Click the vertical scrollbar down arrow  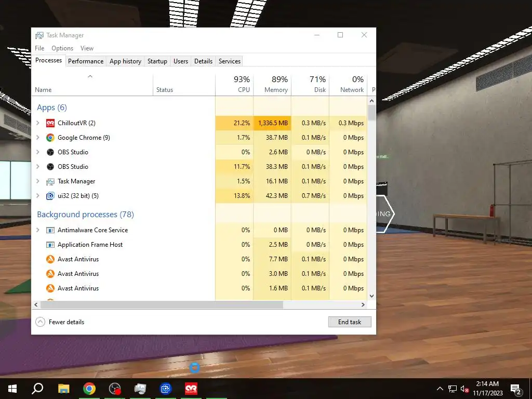pyautogui.click(x=371, y=296)
